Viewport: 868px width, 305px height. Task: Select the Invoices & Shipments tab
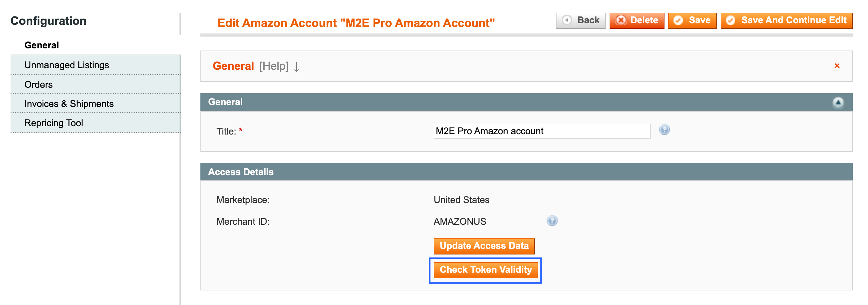coord(69,103)
